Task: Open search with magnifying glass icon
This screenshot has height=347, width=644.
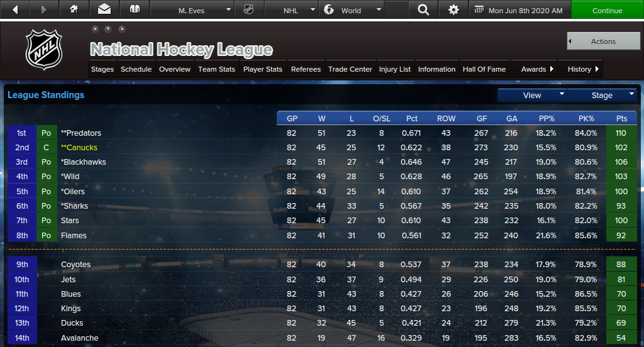Action: point(423,9)
